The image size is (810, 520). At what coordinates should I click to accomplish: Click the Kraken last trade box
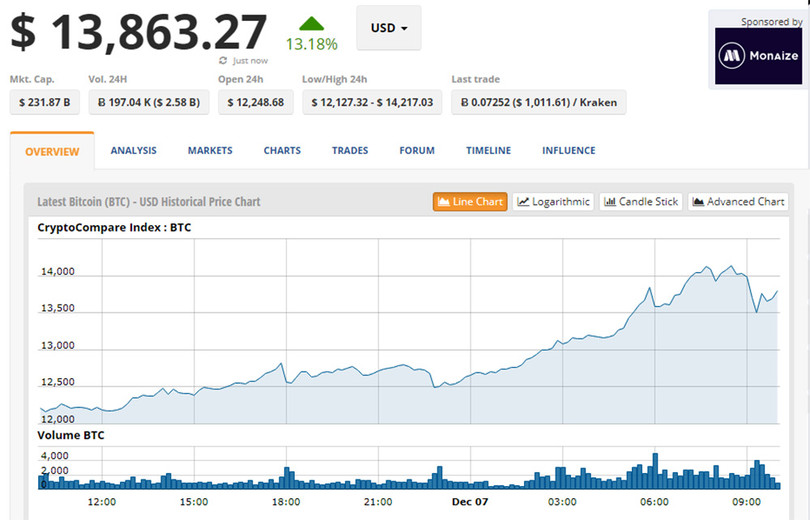[538, 102]
